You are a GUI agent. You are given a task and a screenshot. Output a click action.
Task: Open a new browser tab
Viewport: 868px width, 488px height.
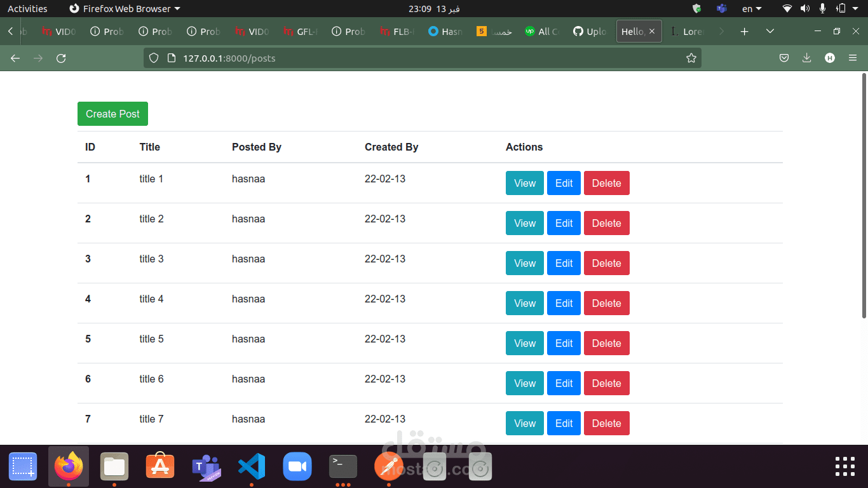tap(745, 31)
